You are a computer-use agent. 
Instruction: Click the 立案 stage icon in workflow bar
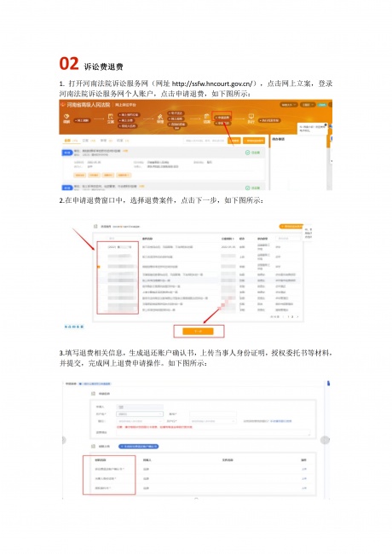110,117
